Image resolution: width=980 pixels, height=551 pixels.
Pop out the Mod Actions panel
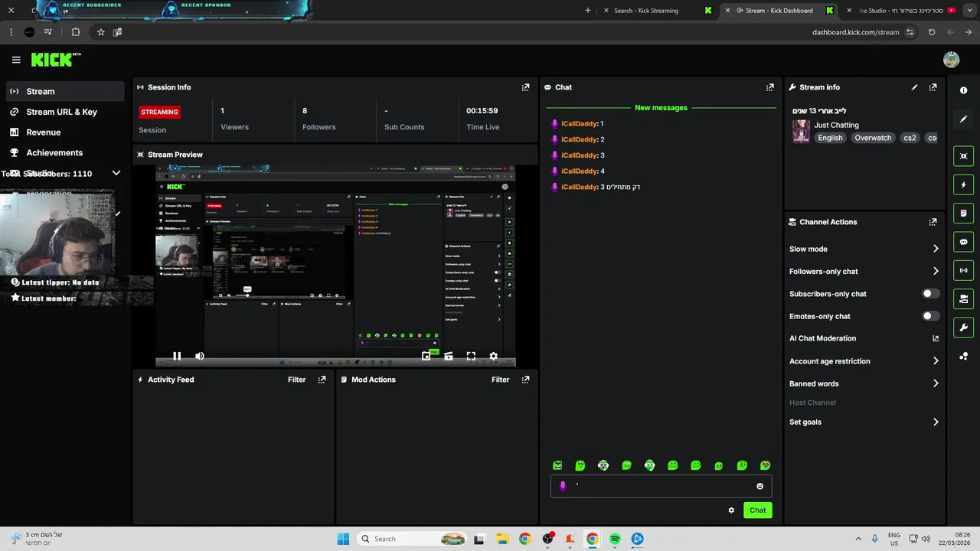[525, 380]
